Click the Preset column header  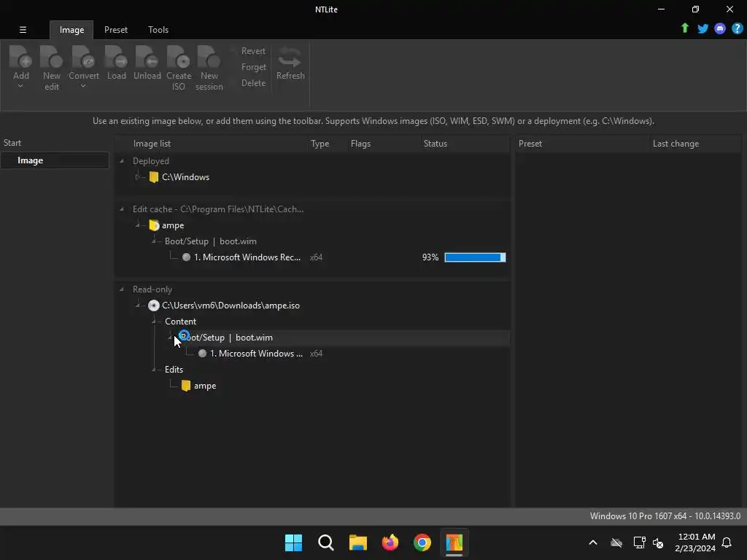[530, 144]
